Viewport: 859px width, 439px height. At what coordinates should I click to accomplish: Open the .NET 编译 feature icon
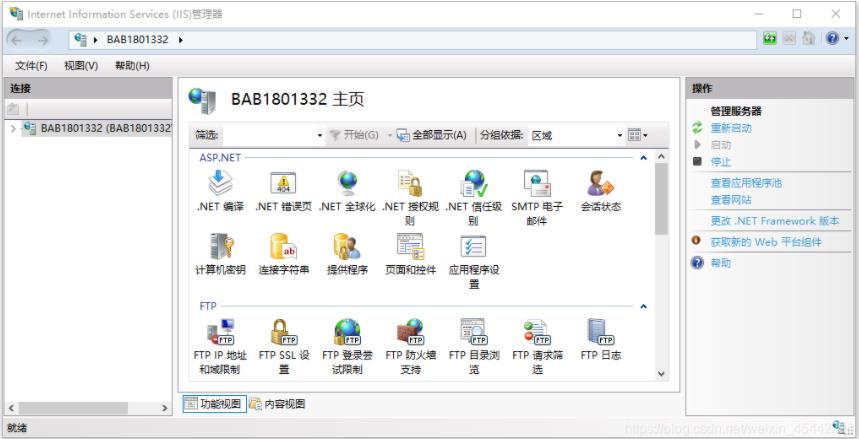coord(219,185)
